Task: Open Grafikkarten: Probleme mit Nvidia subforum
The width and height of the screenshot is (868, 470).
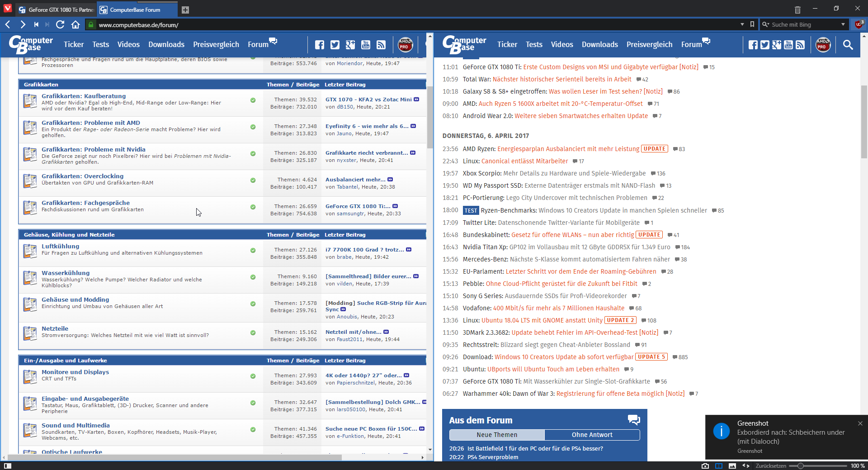Action: click(x=94, y=149)
